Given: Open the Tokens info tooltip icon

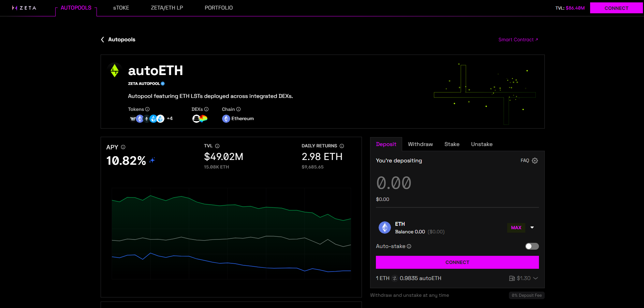Looking at the screenshot, I should pyautogui.click(x=147, y=109).
